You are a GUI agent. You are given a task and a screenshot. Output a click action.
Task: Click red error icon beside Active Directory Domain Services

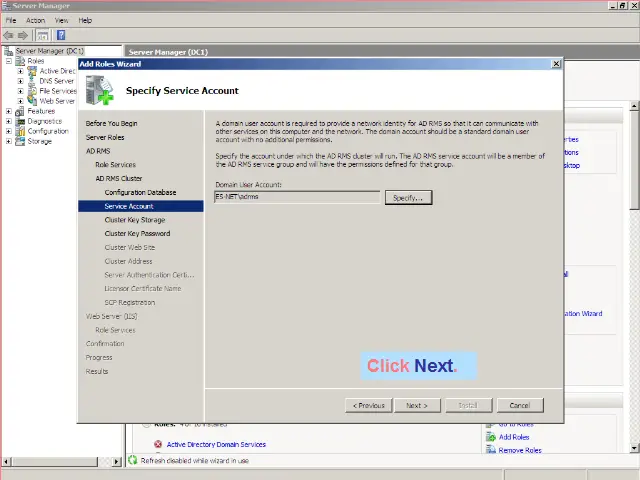tap(158, 444)
